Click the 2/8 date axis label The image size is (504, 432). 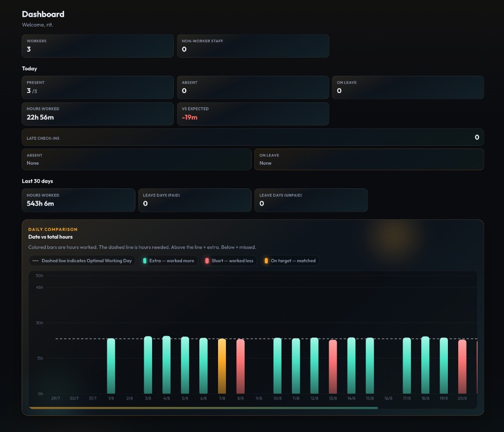pyautogui.click(x=129, y=399)
